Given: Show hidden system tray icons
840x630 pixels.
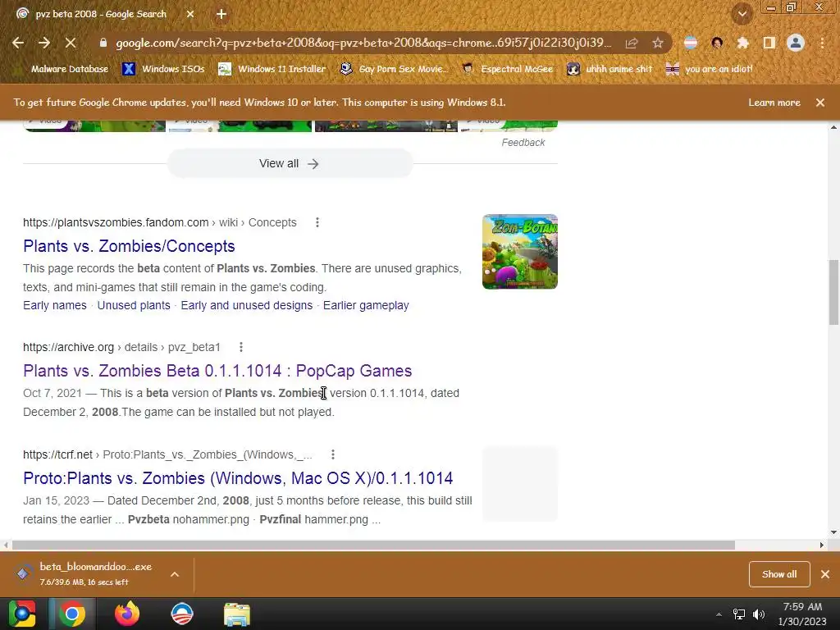Looking at the screenshot, I should [x=719, y=614].
